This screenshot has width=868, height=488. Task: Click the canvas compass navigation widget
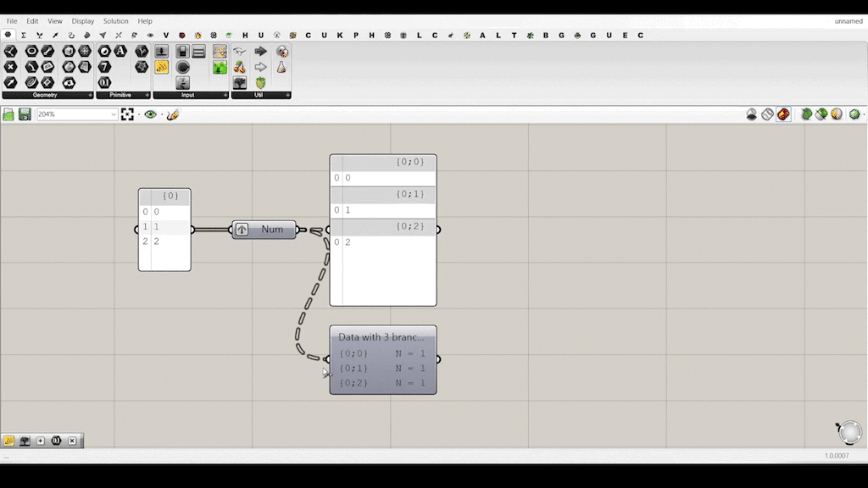pyautogui.click(x=849, y=432)
